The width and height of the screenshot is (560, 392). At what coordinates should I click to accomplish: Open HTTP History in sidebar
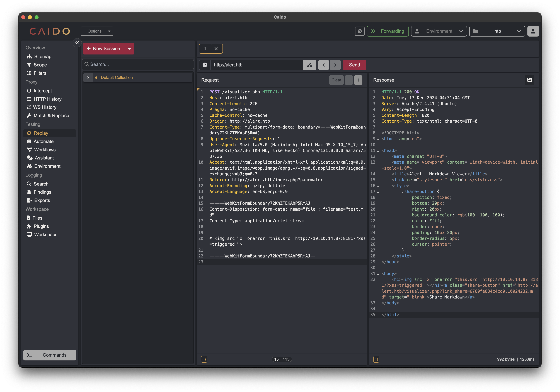tap(47, 99)
